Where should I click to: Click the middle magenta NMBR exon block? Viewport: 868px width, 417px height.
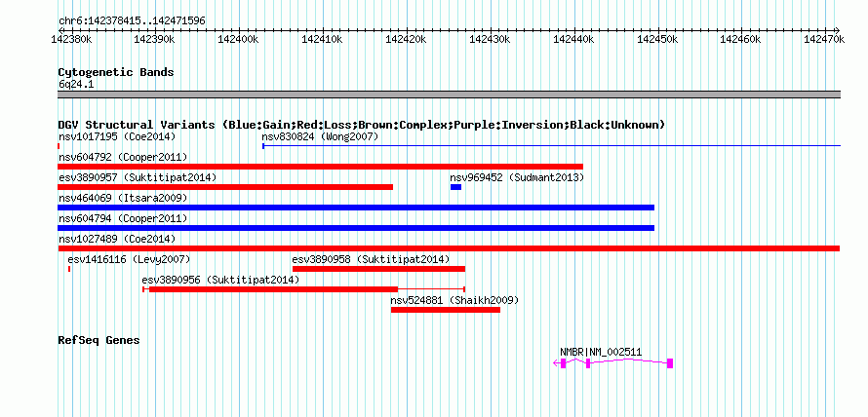tap(588, 363)
